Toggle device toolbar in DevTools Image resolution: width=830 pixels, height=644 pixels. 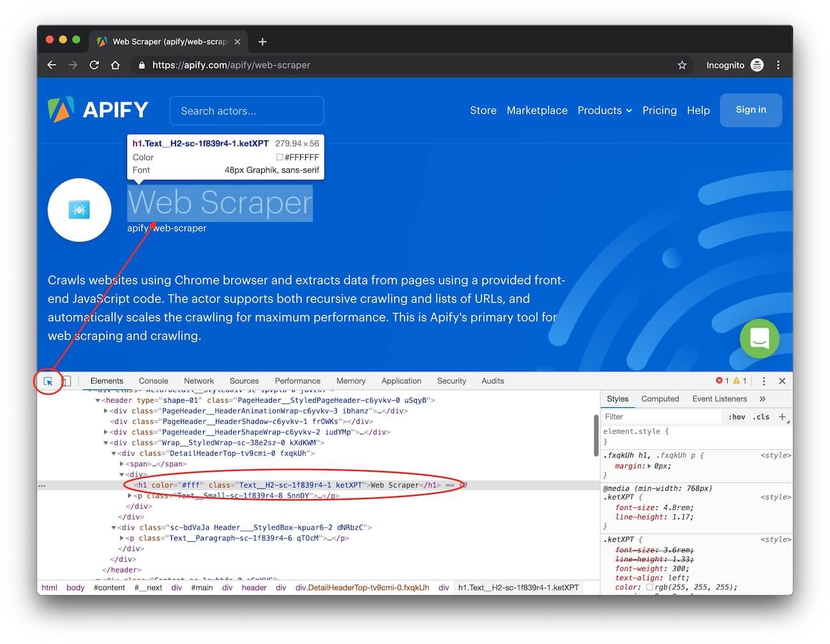(x=65, y=381)
